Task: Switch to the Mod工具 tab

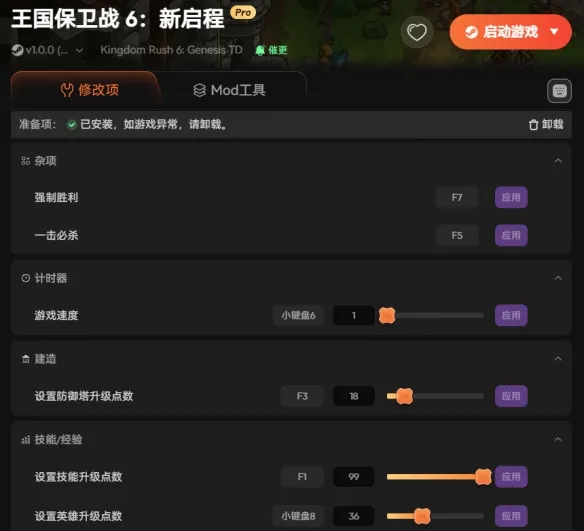Action: [229, 90]
